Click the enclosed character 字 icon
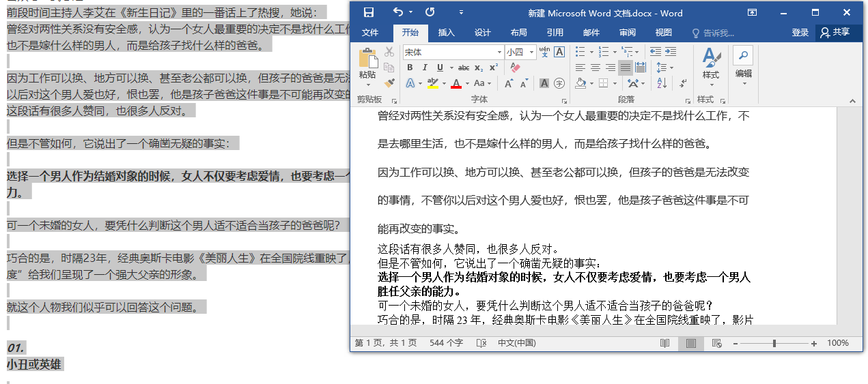 tap(559, 83)
